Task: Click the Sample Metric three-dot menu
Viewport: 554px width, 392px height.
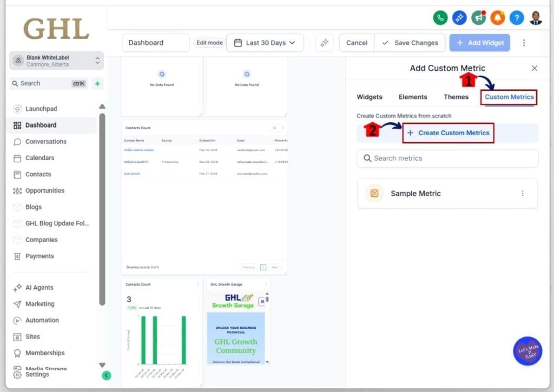Action: 523,193
